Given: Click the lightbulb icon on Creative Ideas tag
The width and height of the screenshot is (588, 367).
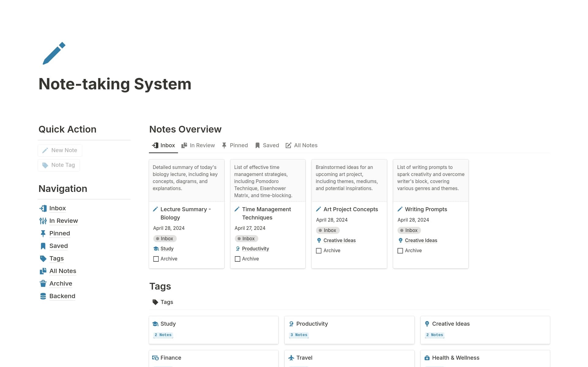Looking at the screenshot, I should tap(427, 324).
